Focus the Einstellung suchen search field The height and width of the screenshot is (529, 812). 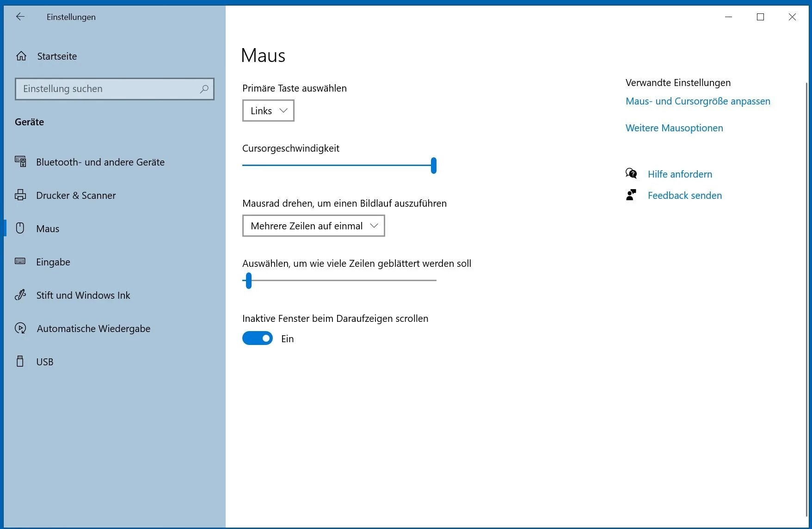[115, 89]
